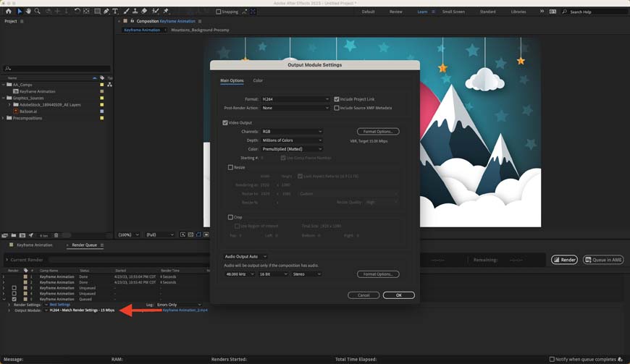This screenshot has width=630, height=364.
Task: Switch to the Color tab
Action: [x=258, y=80]
